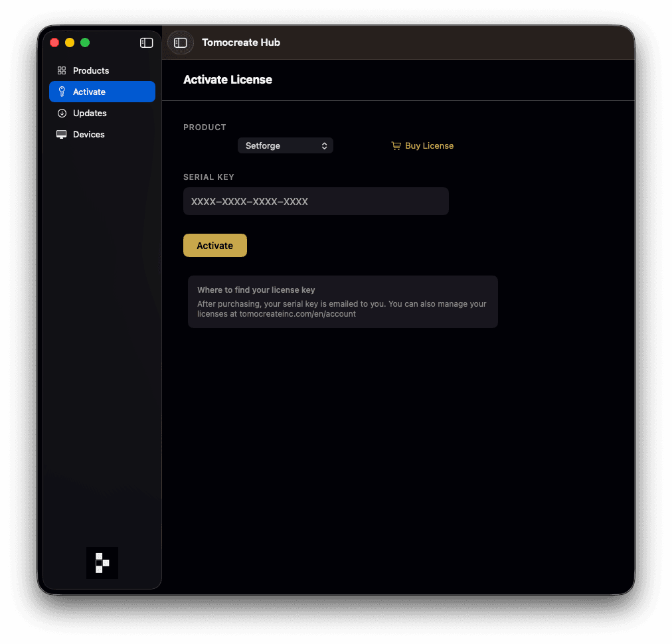Click the Products grid icon

tap(62, 70)
